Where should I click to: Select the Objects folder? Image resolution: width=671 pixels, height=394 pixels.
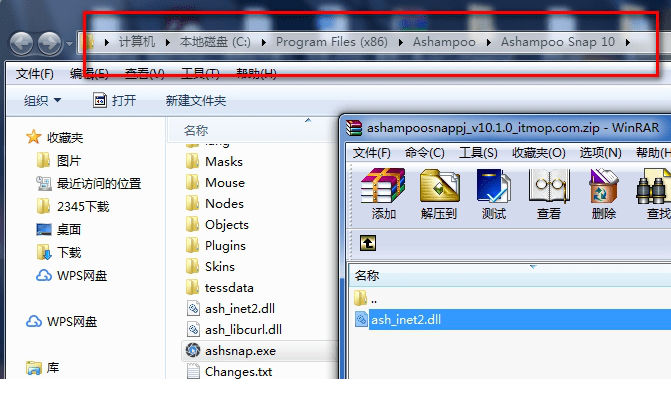click(x=217, y=224)
